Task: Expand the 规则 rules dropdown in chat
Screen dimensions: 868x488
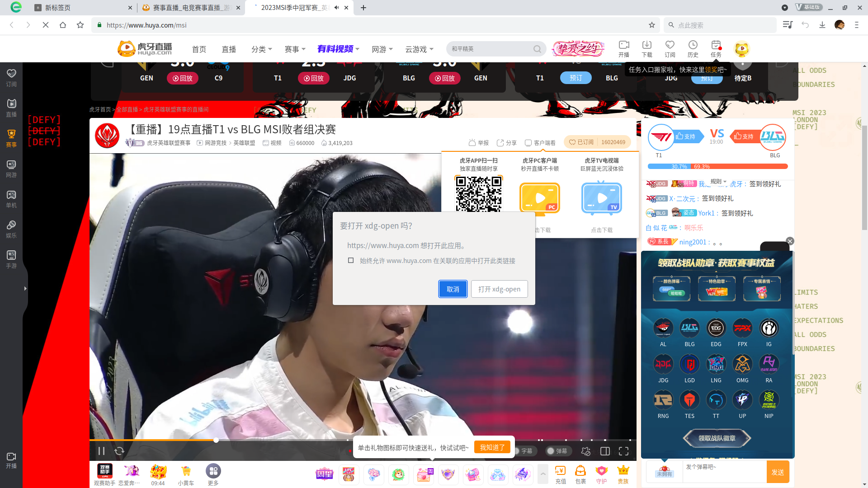Action: 716,181
